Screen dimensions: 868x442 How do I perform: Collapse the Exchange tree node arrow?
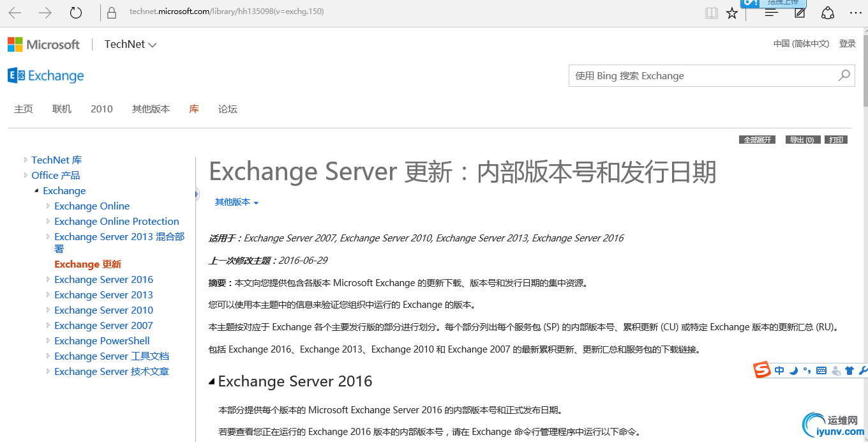[36, 191]
